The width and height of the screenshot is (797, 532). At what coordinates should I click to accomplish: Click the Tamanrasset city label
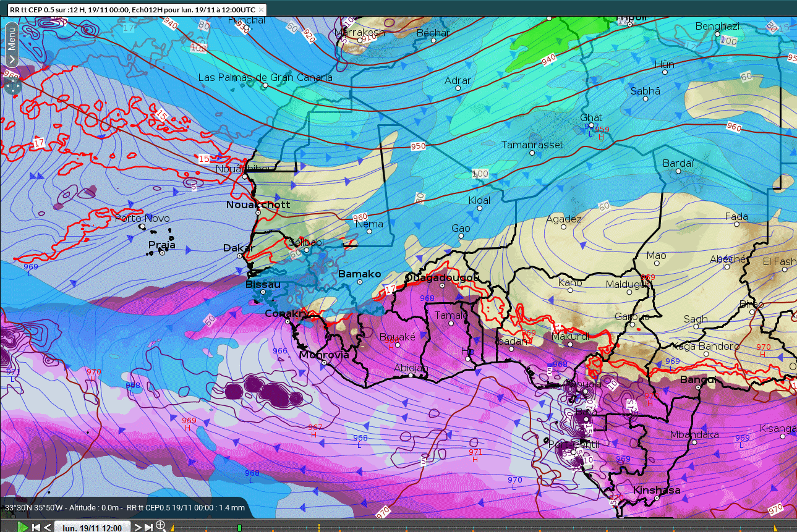tap(532, 145)
